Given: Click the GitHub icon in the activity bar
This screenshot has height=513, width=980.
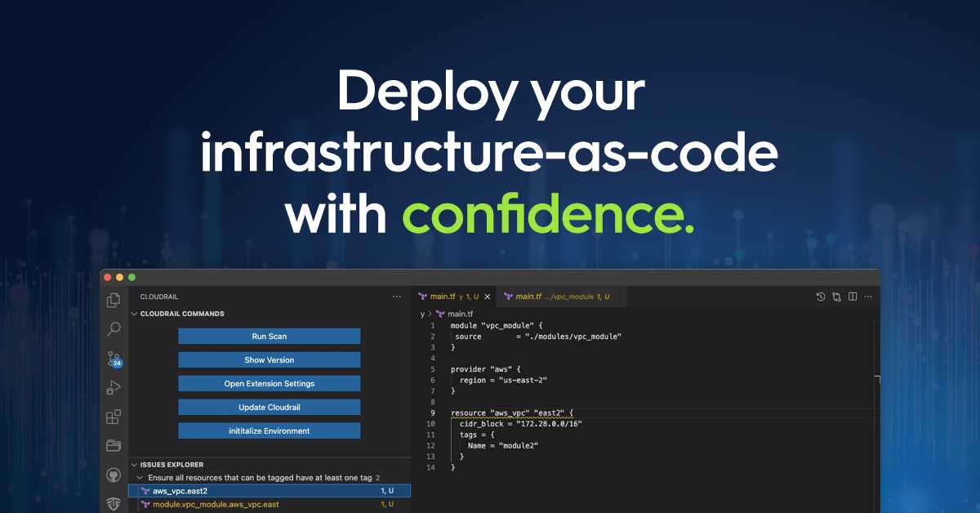Looking at the screenshot, I should (x=114, y=476).
